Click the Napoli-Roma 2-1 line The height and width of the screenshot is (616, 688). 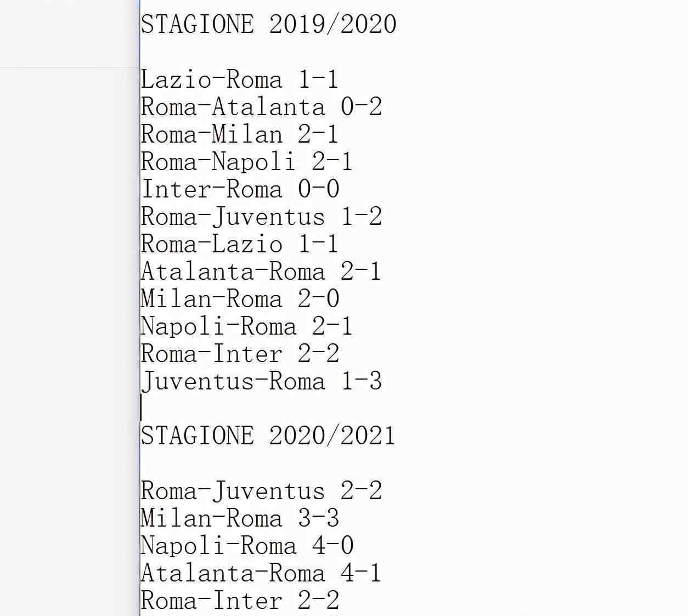pyautogui.click(x=247, y=326)
